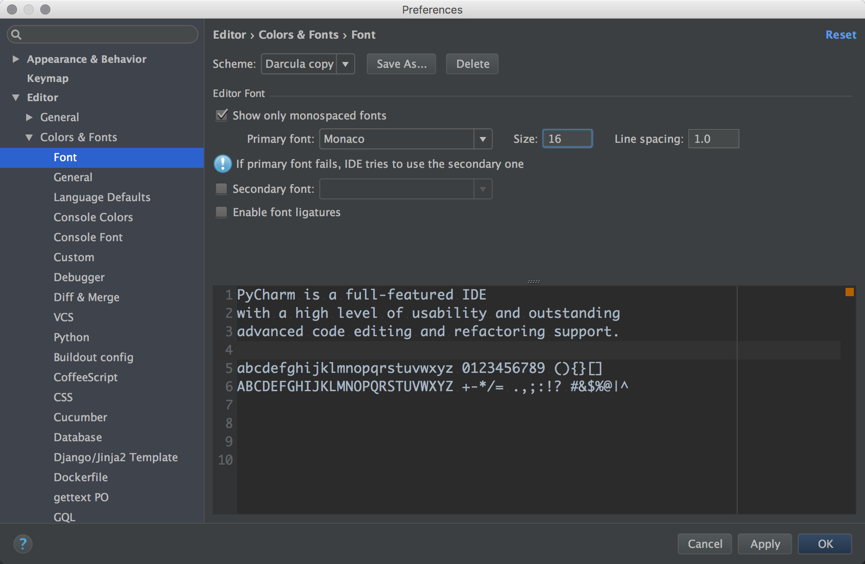This screenshot has width=865, height=564.
Task: Select General under Colors & Fonts
Action: pos(73,178)
